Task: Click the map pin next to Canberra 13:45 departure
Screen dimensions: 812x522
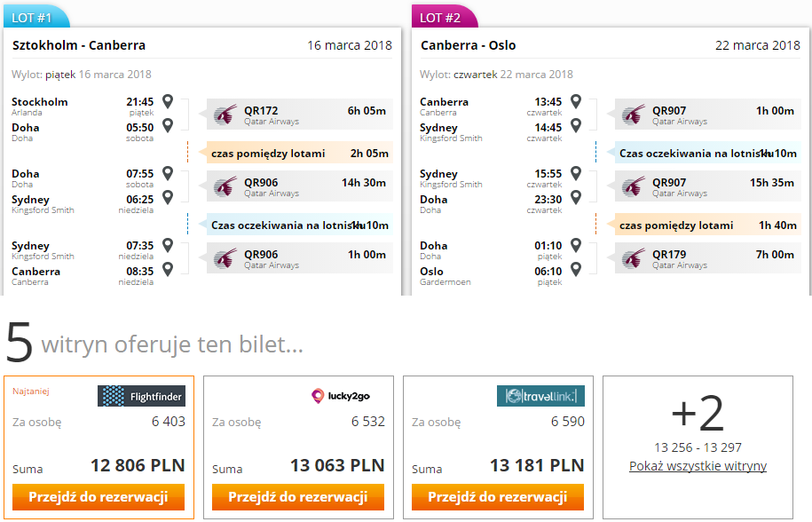Action: pos(575,101)
